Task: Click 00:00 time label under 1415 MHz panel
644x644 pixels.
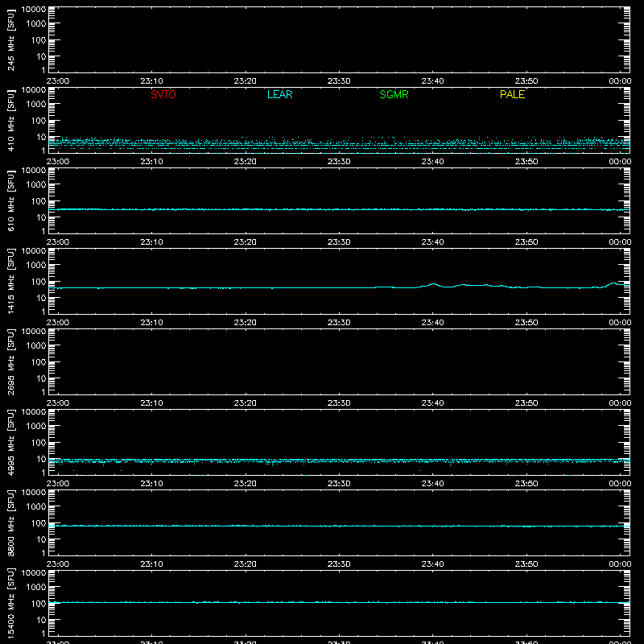Action: coord(620,323)
